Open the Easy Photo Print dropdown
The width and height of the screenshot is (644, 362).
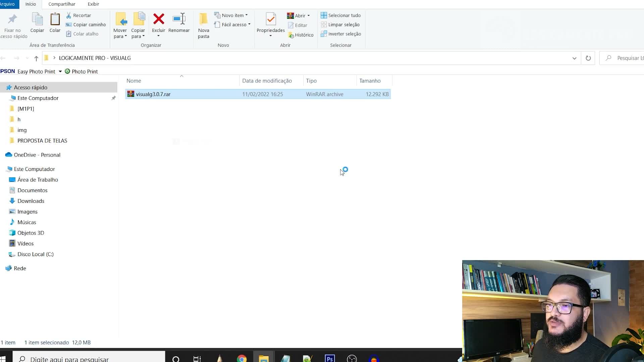(60, 71)
